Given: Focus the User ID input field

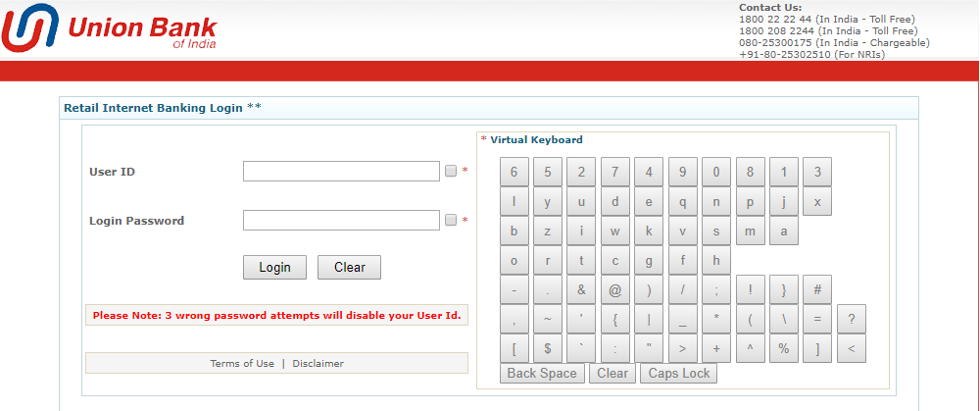Looking at the screenshot, I should 341,172.
